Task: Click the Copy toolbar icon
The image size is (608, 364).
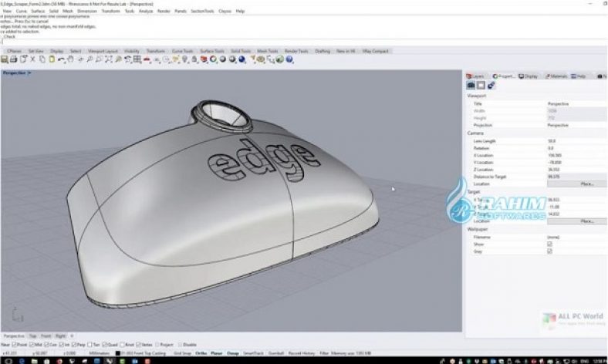Action: tap(42, 59)
